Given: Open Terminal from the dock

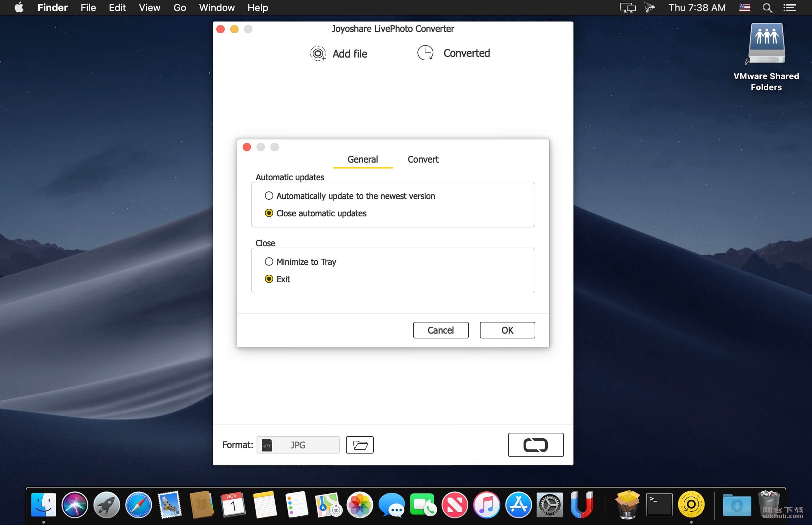Looking at the screenshot, I should 659,505.
